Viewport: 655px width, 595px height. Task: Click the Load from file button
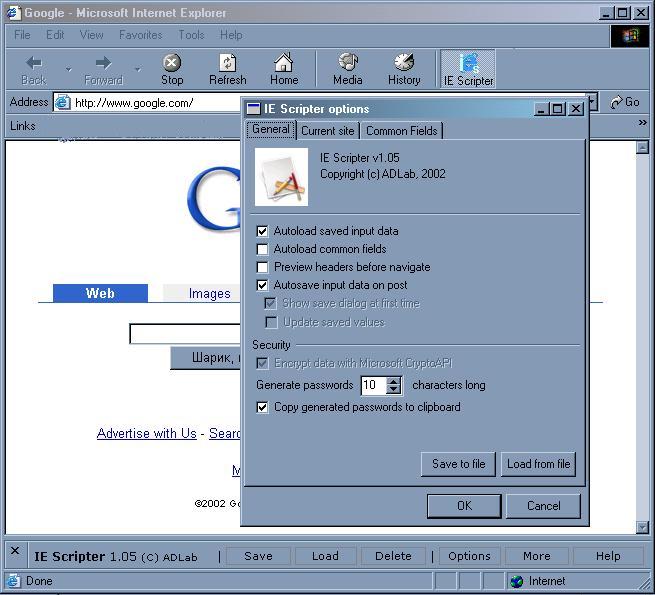pos(538,464)
